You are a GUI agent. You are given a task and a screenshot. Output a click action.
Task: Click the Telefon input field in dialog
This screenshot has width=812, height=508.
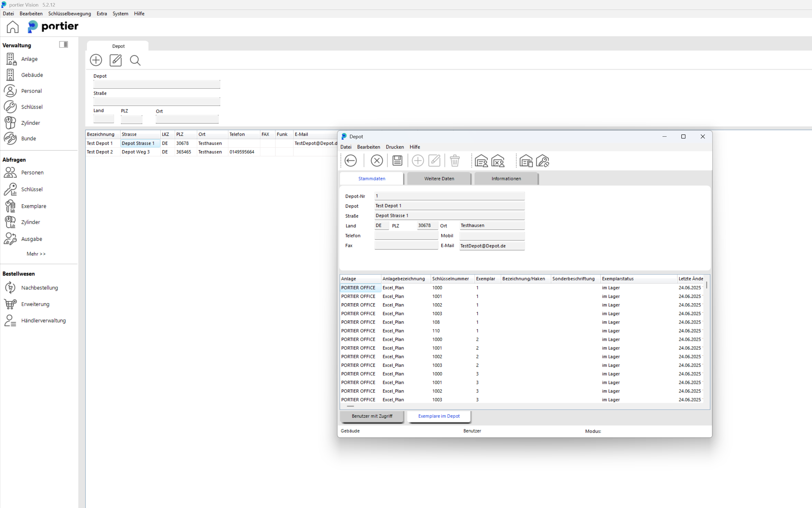point(406,236)
